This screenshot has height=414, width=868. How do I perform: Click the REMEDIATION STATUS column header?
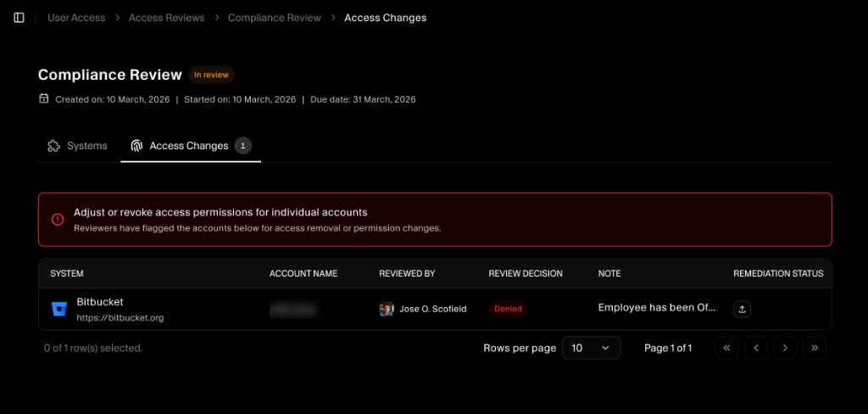coord(778,274)
